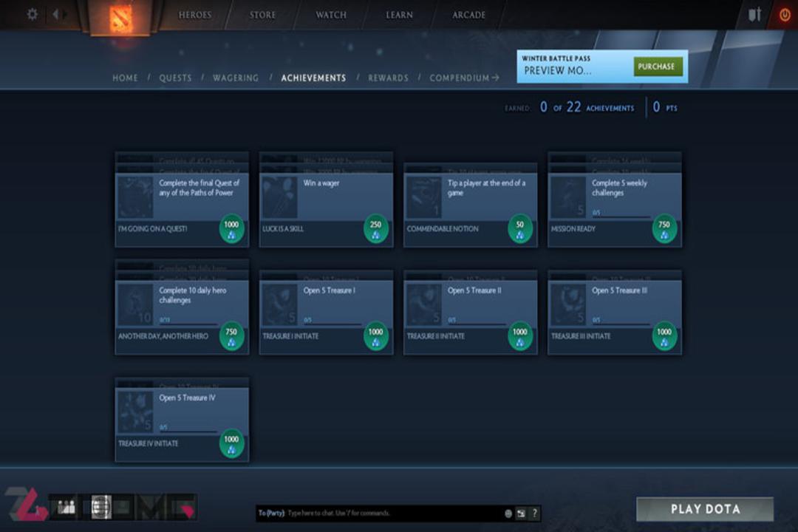Open the Compendium link with arrow

[464, 78]
